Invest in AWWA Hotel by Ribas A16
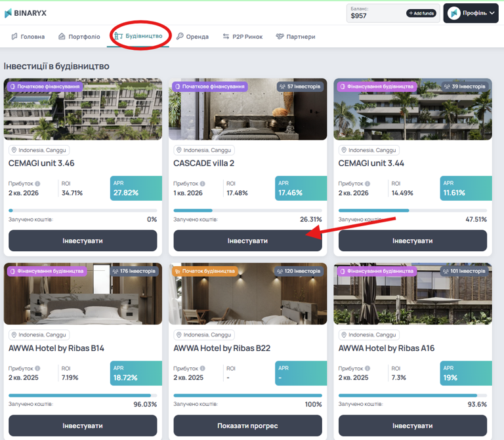This screenshot has width=504, height=440. 412,426
